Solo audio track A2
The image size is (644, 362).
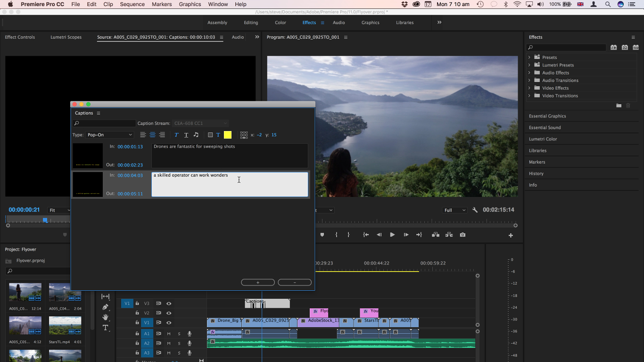coord(179,343)
